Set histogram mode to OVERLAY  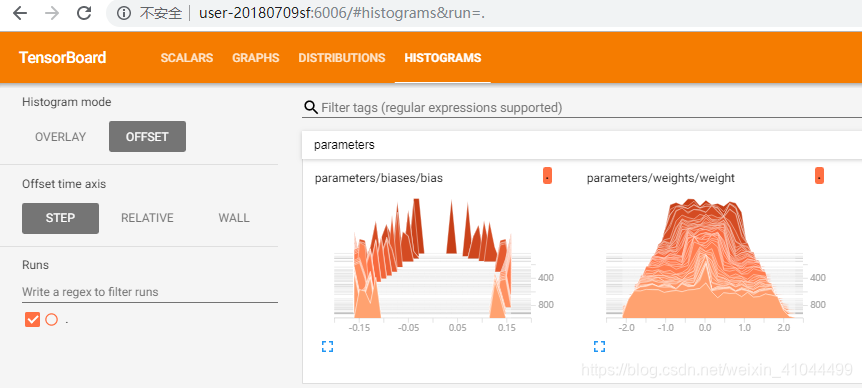(60, 137)
